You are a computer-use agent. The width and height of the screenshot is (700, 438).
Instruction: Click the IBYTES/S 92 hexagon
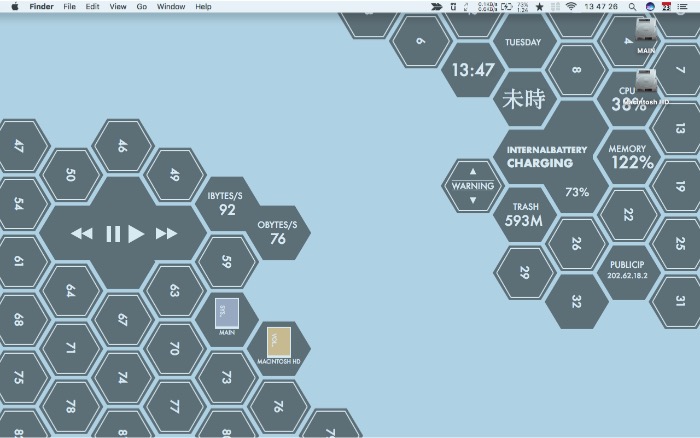pos(226,204)
